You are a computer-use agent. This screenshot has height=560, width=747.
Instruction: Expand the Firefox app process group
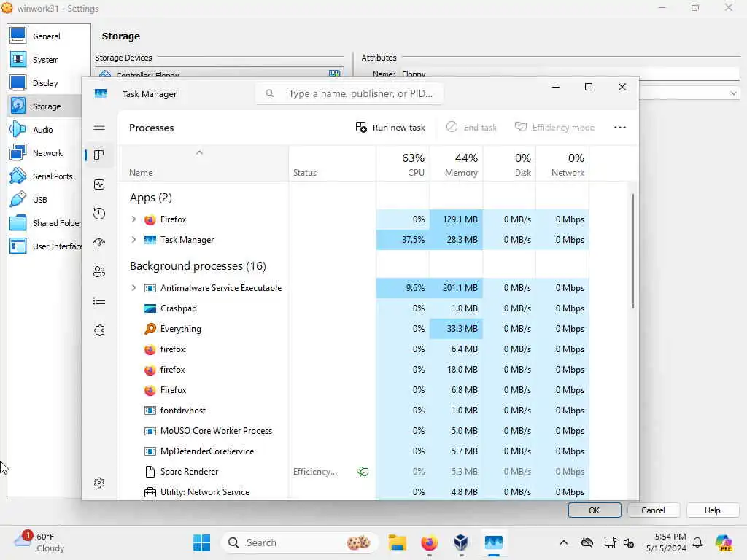point(134,219)
